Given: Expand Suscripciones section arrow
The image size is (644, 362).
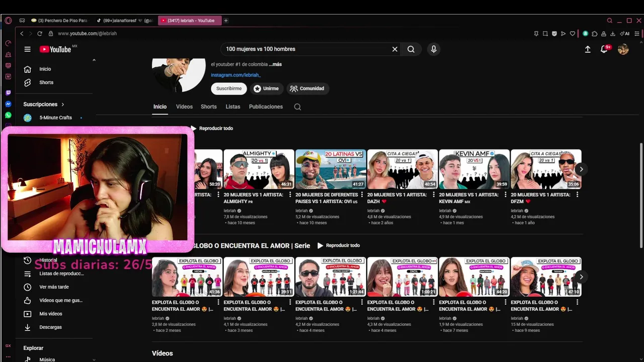Looking at the screenshot, I should coord(63,105).
